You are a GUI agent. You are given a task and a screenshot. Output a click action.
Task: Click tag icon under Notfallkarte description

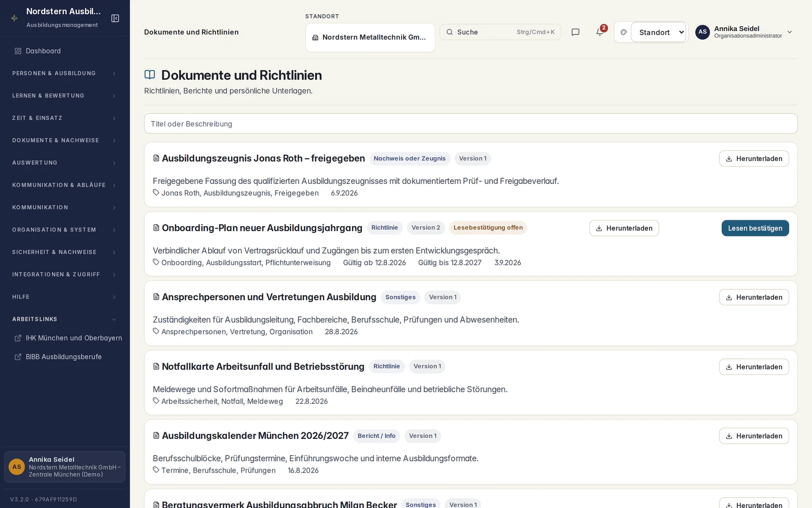156,401
